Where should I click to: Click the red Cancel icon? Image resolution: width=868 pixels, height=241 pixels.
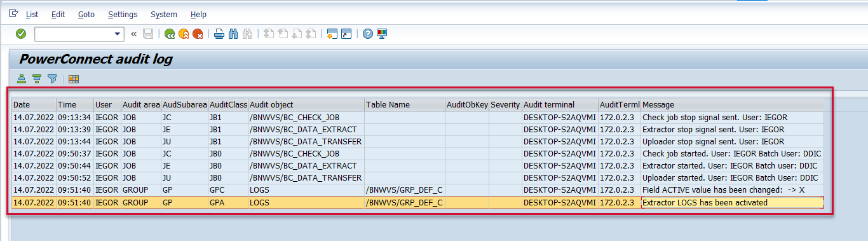click(x=198, y=34)
